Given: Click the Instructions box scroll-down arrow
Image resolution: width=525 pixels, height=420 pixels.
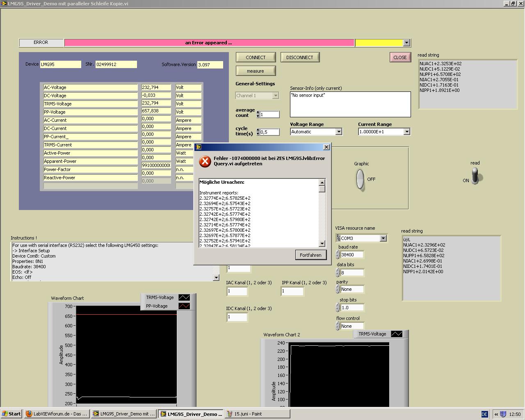Looking at the screenshot, I should 216,278.
